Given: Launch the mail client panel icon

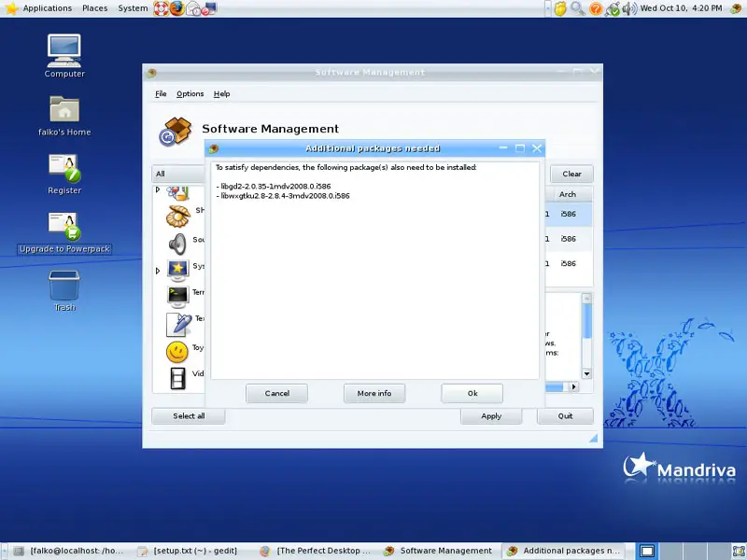Looking at the screenshot, I should (193, 8).
